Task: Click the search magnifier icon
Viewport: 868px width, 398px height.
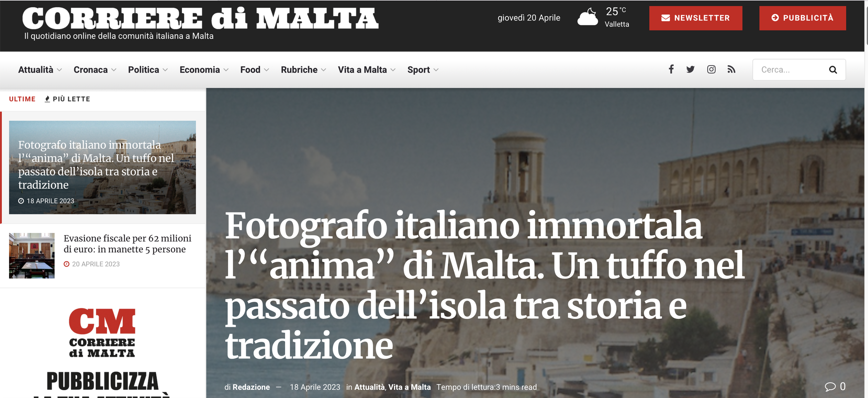Action: click(833, 70)
